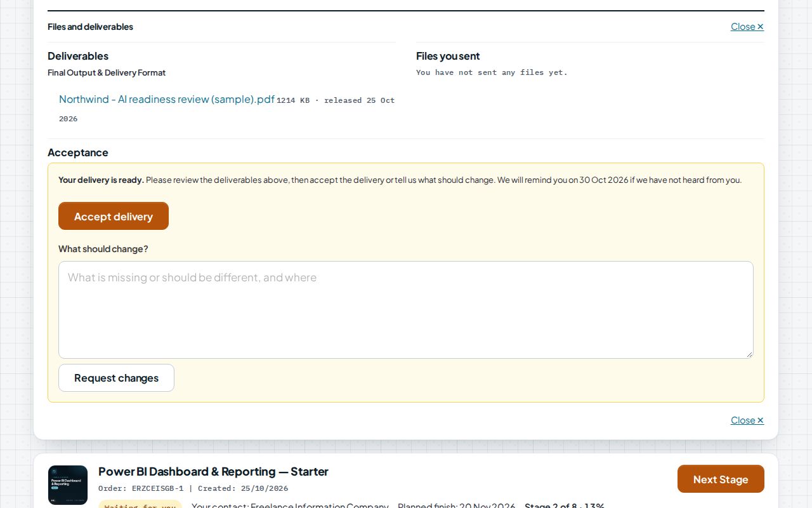Open the Northwind AI readiness review PDF

click(167, 99)
